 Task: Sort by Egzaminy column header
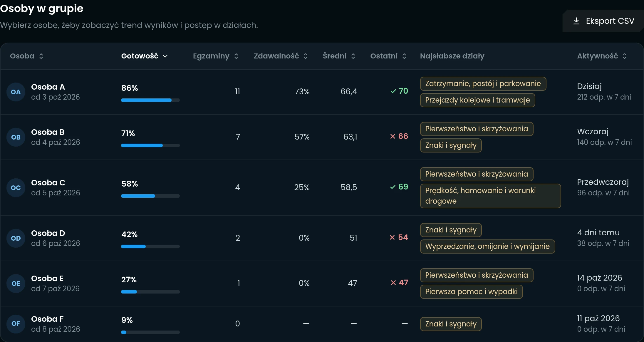tap(216, 56)
